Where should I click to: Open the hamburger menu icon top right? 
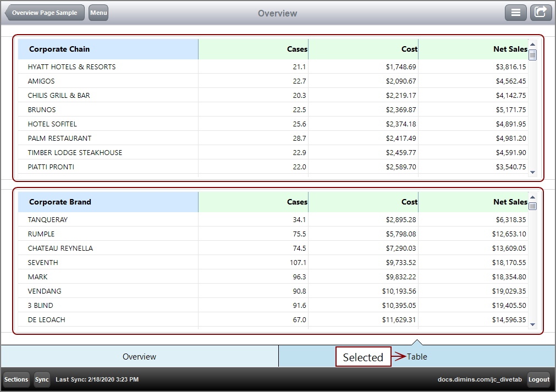515,12
